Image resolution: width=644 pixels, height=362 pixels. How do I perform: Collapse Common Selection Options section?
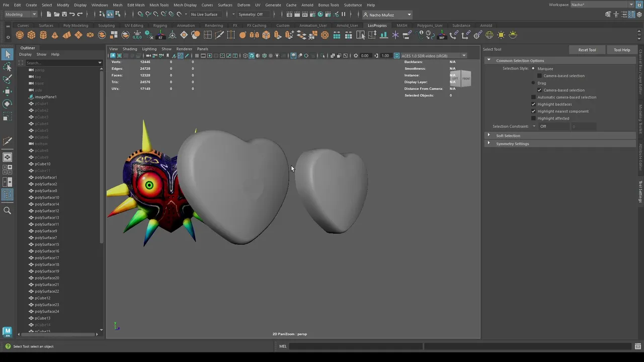click(520, 61)
